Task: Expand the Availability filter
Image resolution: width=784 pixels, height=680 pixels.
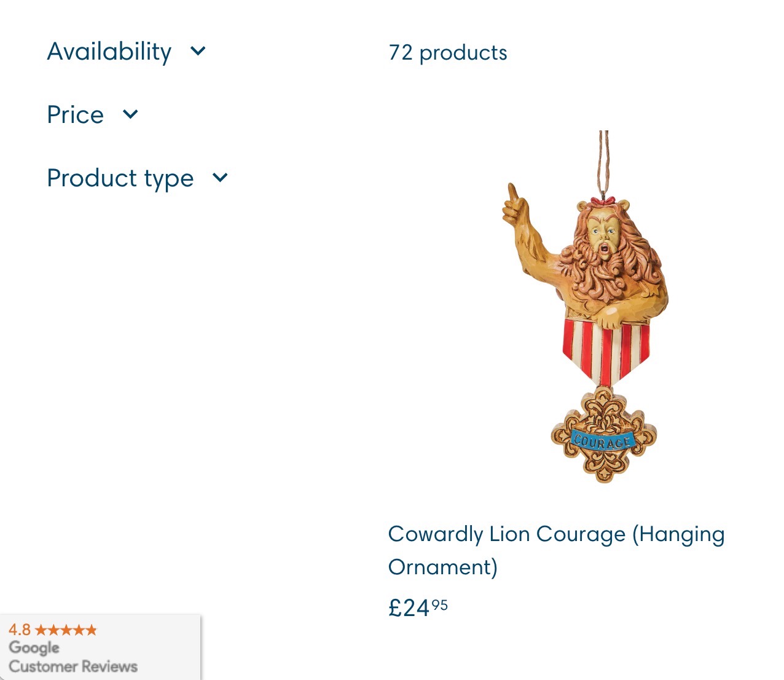Action: pos(127,52)
